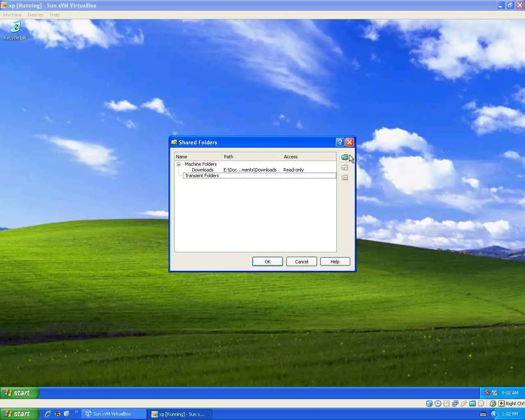Image resolution: width=525 pixels, height=420 pixels.
Task: Click the VirtualBox Guest Additions tray icon
Action: tap(495, 393)
